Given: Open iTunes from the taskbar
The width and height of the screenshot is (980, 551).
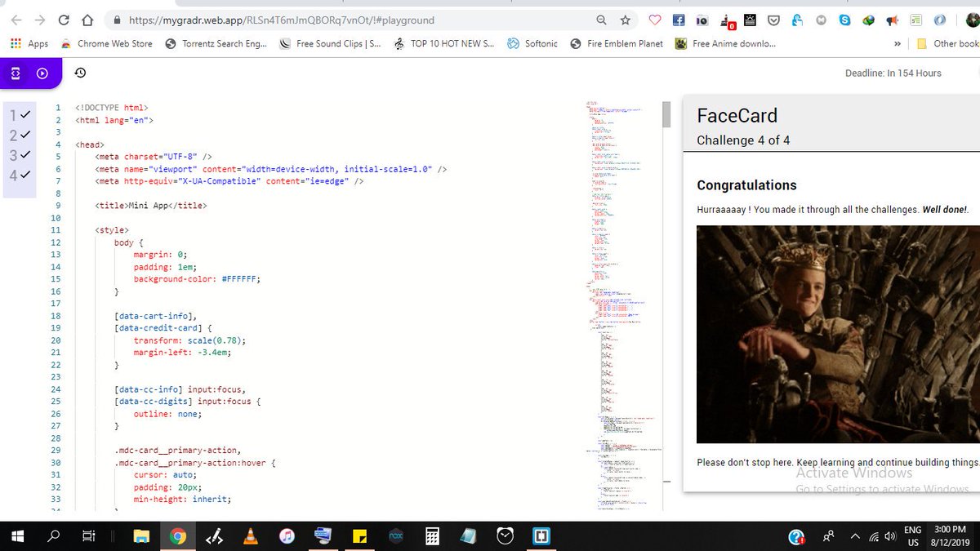Looking at the screenshot, I should 287,536.
